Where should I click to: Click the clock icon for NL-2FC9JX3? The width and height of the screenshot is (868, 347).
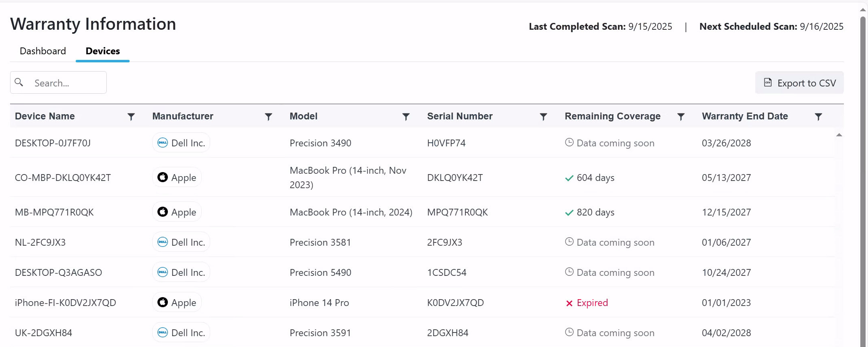coord(569,242)
